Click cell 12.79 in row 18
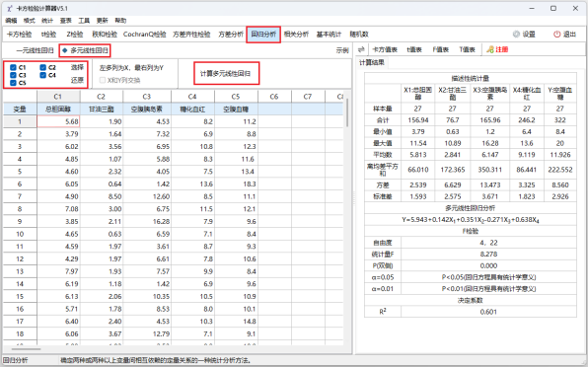 [x=147, y=333]
